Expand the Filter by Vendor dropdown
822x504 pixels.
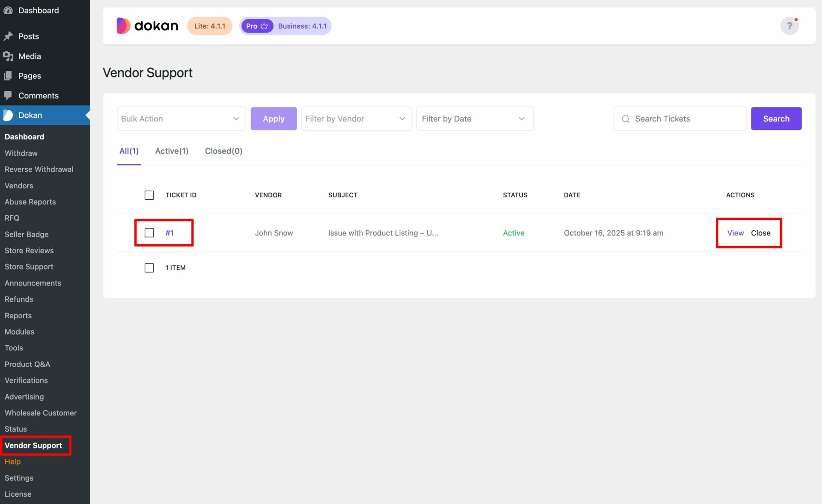356,119
